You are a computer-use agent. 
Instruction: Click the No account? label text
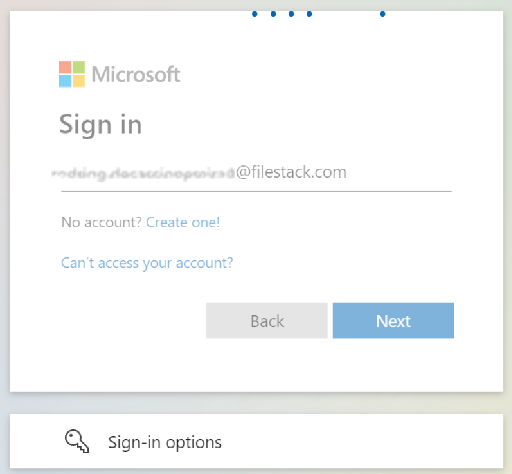[x=102, y=222]
